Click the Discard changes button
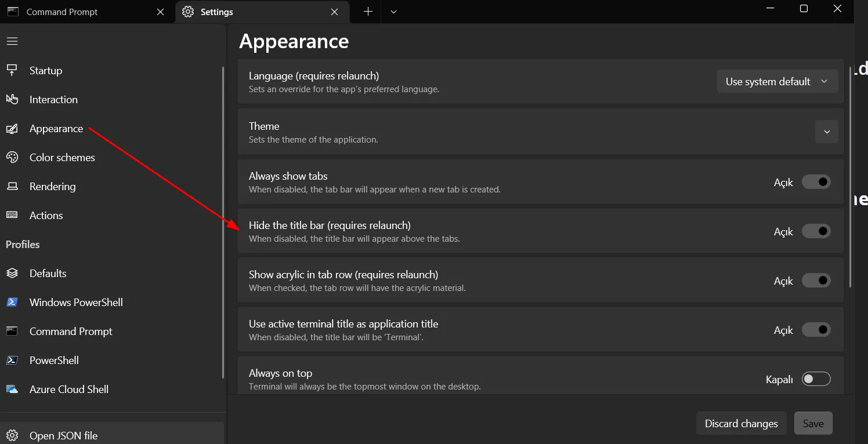868x444 pixels. pyautogui.click(x=741, y=424)
